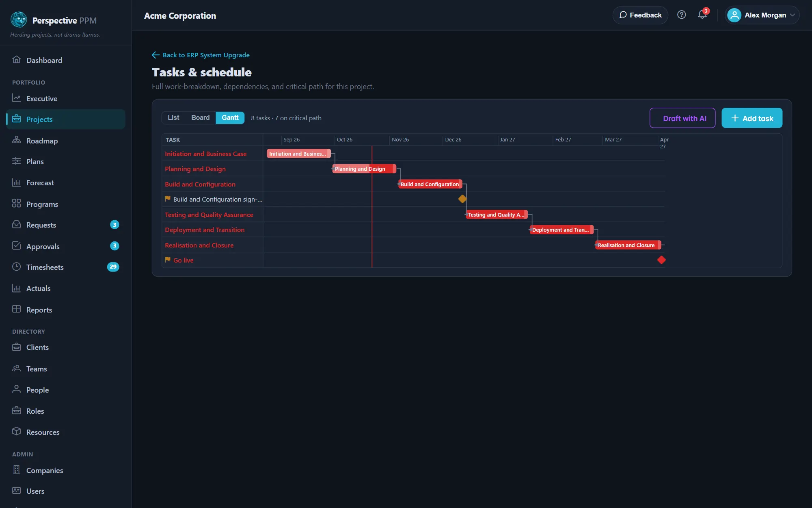The height and width of the screenshot is (508, 812).
Task: Click the Executive chart icon
Action: [x=16, y=98]
